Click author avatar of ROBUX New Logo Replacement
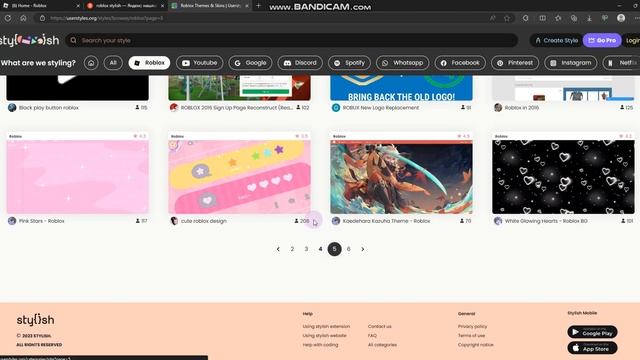The image size is (640, 360). click(336, 108)
